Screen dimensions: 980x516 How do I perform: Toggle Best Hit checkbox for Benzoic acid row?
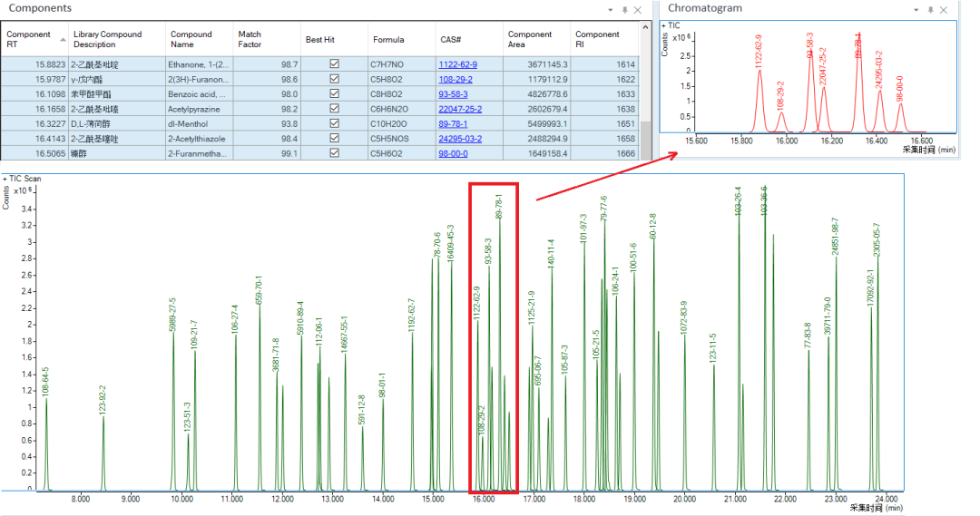[334, 93]
